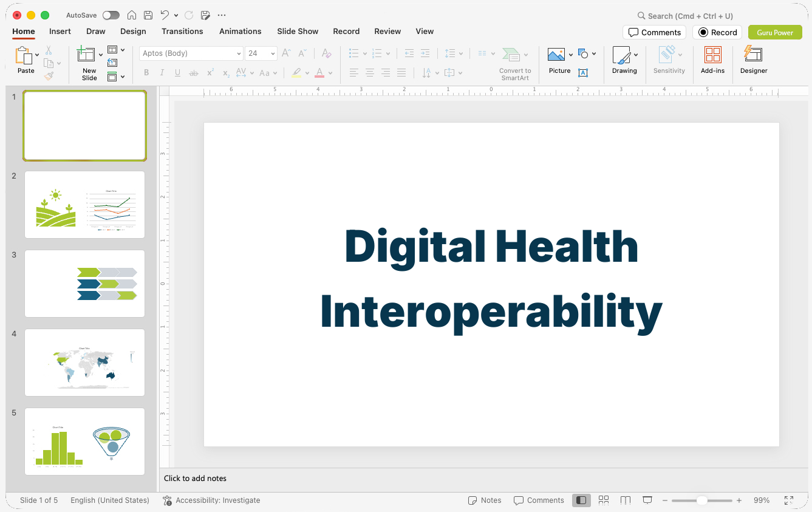
Task: Click Decrease Font Size icon
Action: (x=302, y=53)
